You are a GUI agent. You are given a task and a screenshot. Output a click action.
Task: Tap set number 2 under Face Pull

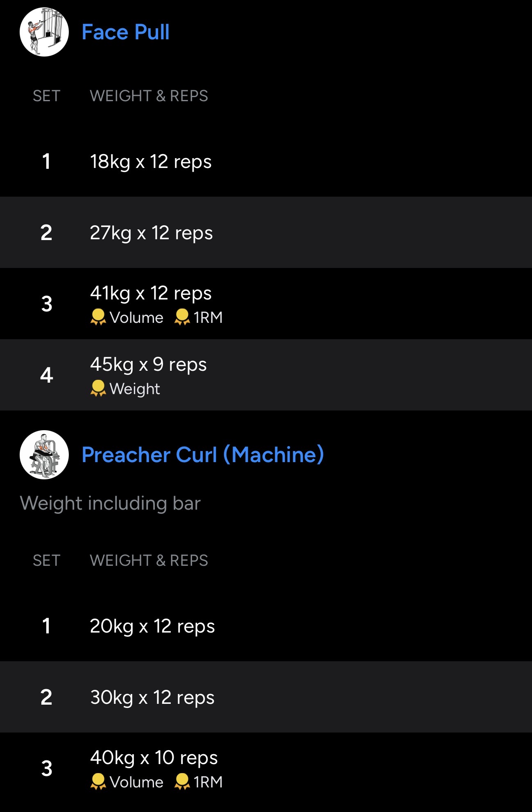point(46,233)
